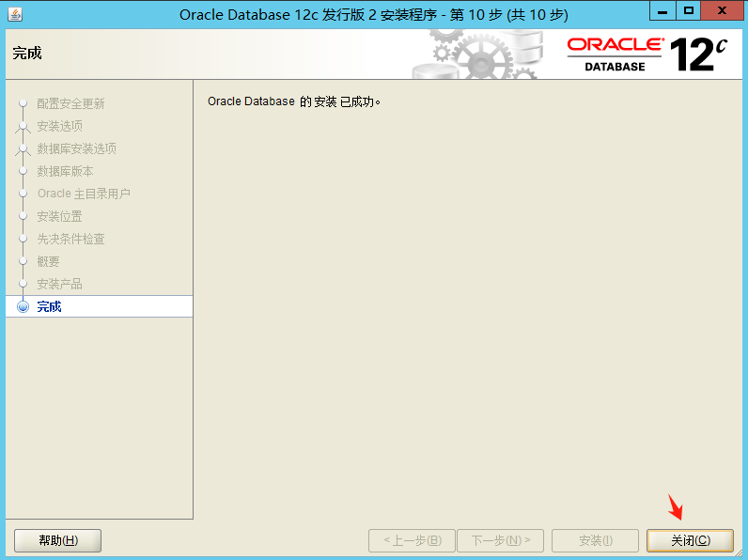Click the step marker beside 完成 in the sidebar
748x560 pixels.
tap(23, 306)
